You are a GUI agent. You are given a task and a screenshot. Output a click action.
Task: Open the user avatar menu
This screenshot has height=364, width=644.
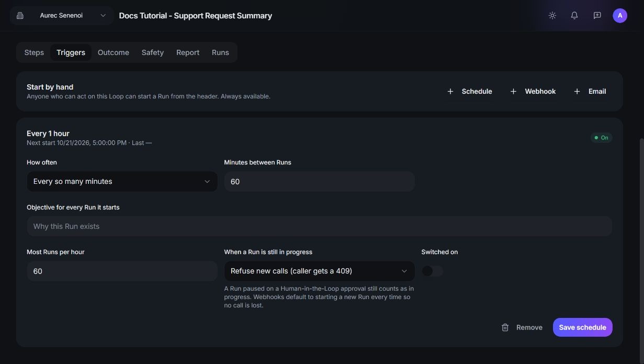tap(620, 16)
